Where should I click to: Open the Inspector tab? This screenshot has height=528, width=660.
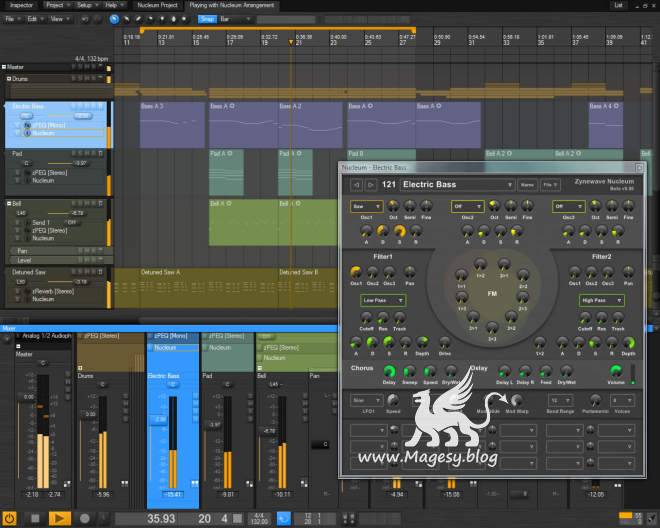point(21,5)
